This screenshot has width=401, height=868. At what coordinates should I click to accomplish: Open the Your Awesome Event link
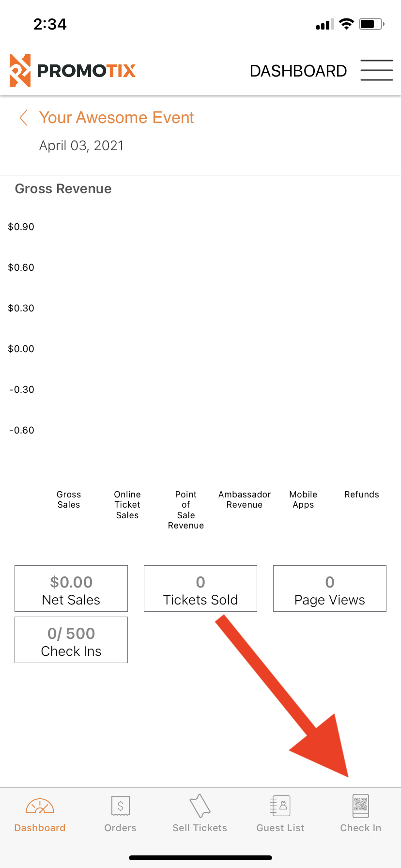click(116, 117)
